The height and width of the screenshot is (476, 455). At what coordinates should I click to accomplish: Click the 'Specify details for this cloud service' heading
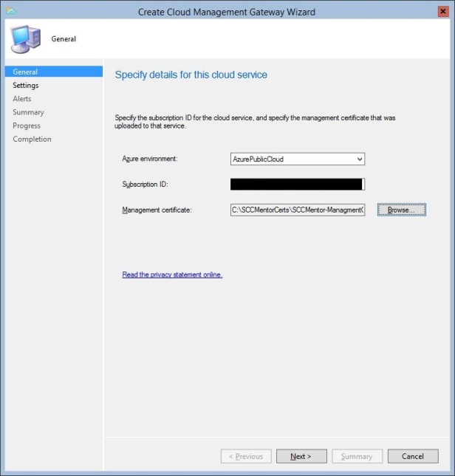(x=191, y=75)
